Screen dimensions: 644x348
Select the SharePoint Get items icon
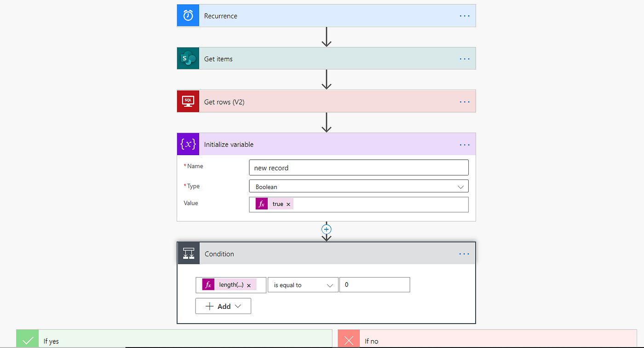[188, 58]
